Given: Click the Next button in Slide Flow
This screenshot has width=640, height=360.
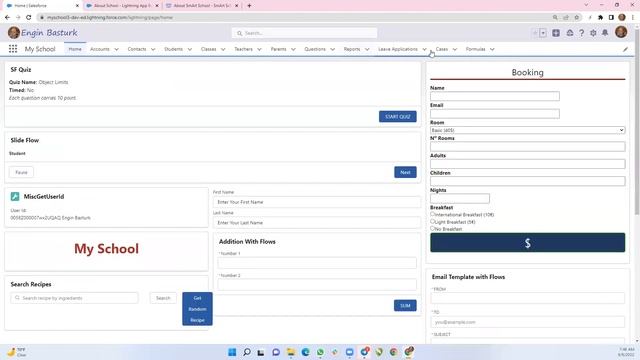Looking at the screenshot, I should (x=405, y=172).
